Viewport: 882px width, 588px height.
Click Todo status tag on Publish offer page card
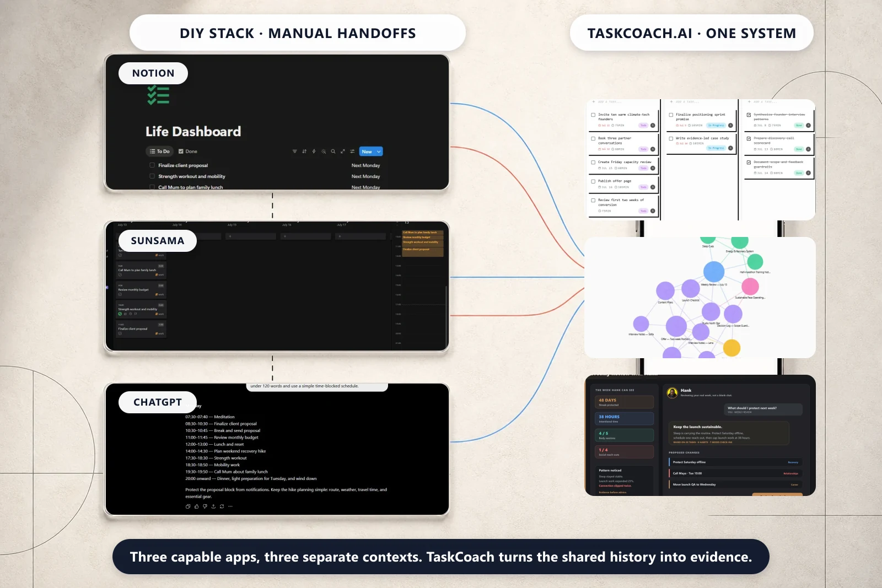tap(643, 187)
